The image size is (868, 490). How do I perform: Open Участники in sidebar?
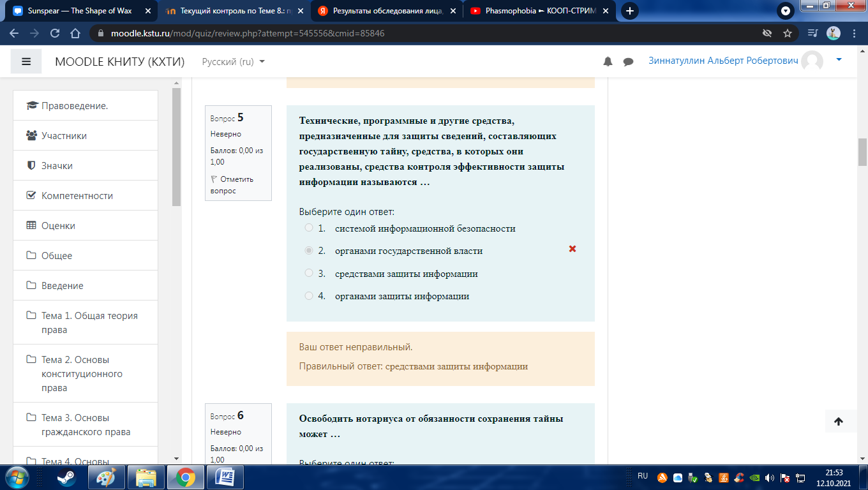(x=86, y=135)
